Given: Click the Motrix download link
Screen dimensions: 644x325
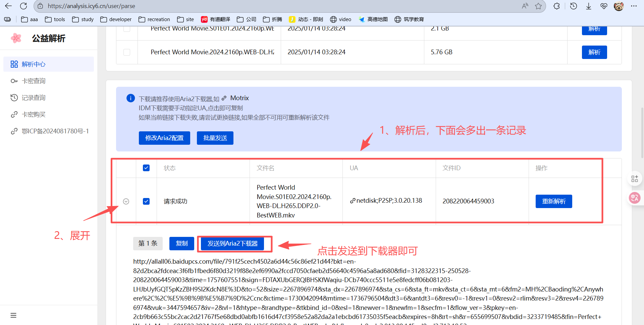Looking at the screenshot, I should click(239, 98).
